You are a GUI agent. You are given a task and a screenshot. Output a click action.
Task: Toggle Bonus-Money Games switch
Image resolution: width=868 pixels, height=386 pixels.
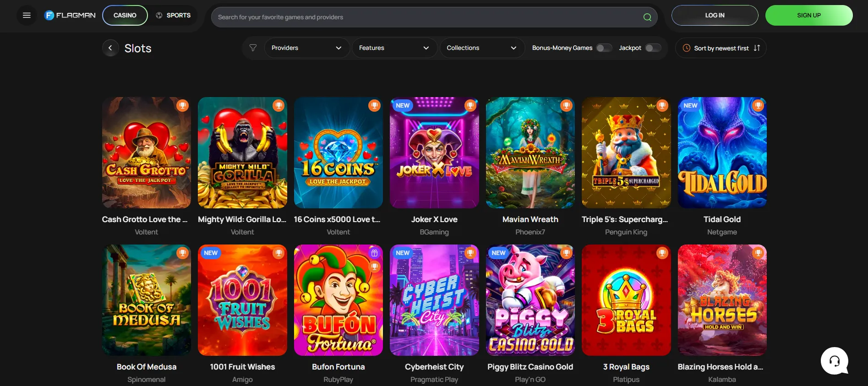click(x=604, y=48)
